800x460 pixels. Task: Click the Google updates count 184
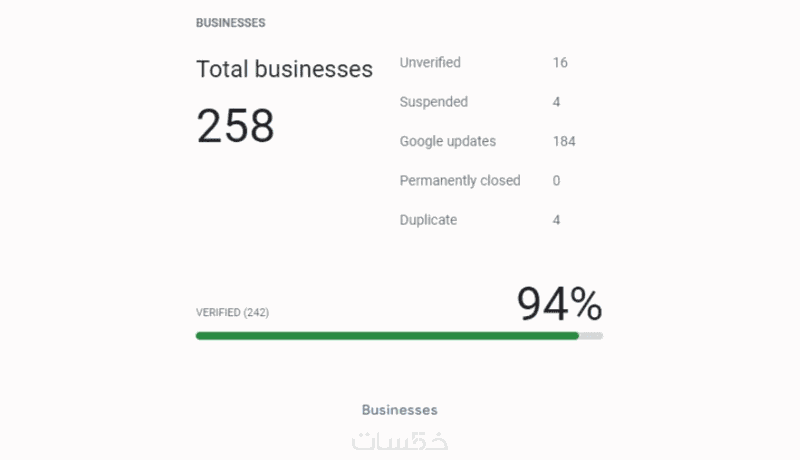coord(564,141)
